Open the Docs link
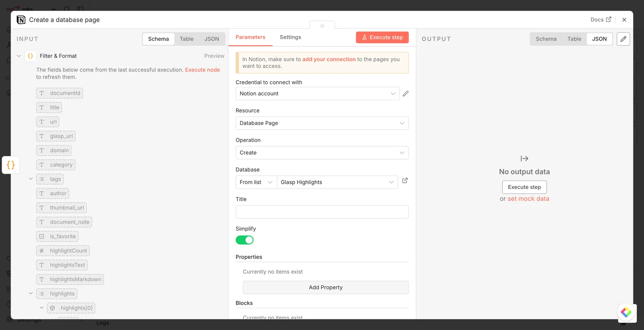This screenshot has height=330, width=644. pos(601,20)
